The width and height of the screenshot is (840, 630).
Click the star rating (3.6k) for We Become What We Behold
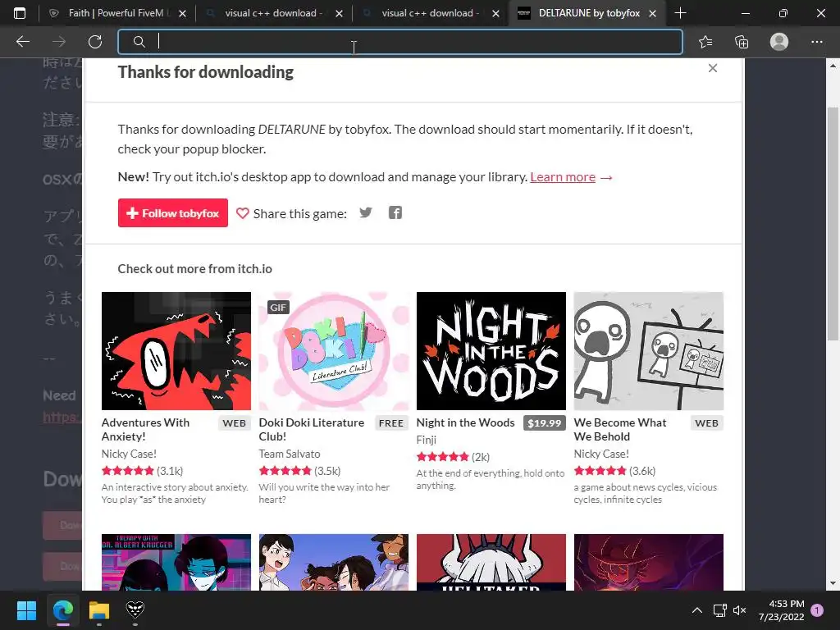coord(614,471)
